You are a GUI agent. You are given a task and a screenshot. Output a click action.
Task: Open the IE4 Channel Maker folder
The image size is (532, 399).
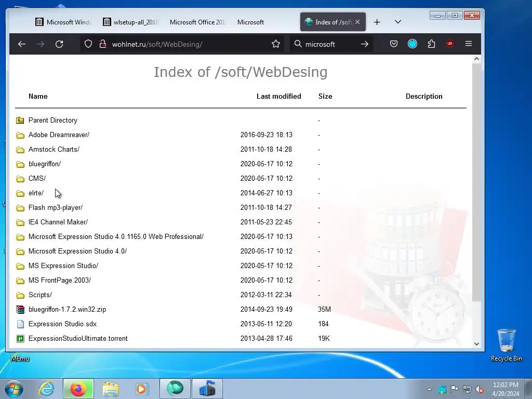[58, 222]
